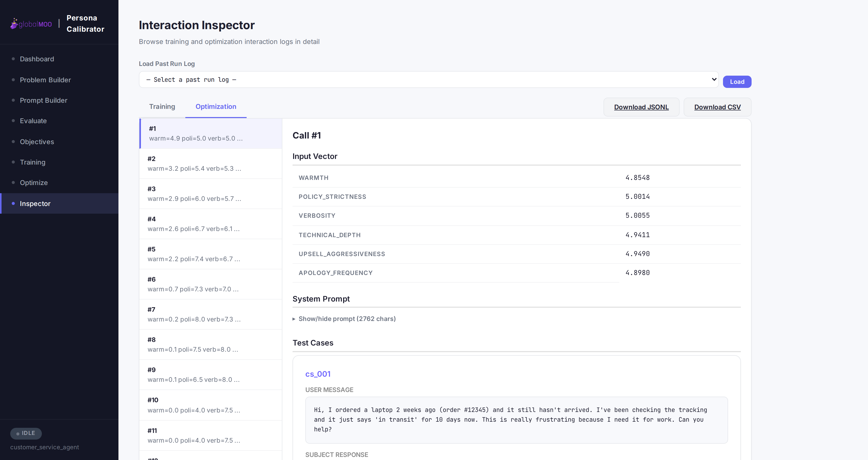Click the UPSELL_AGGRESSIVENESS value 4.9490
Viewport: 868px width, 460px height.
637,254
